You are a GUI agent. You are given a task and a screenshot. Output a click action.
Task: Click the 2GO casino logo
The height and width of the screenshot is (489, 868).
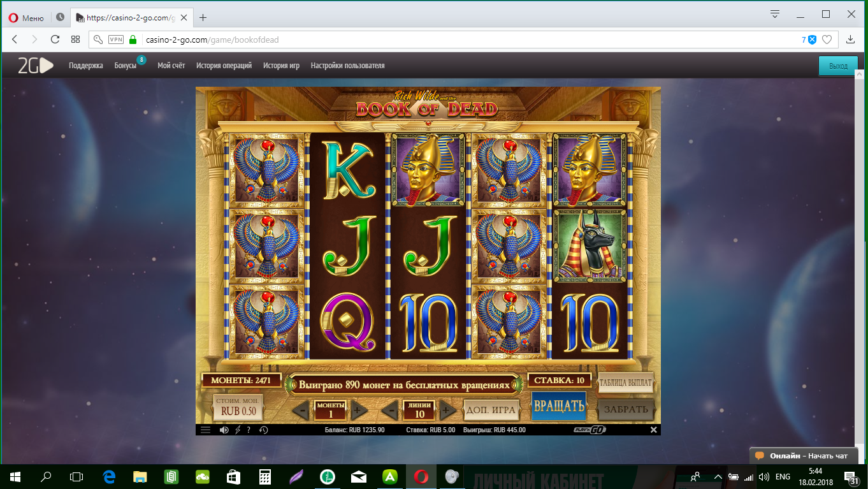pyautogui.click(x=35, y=66)
